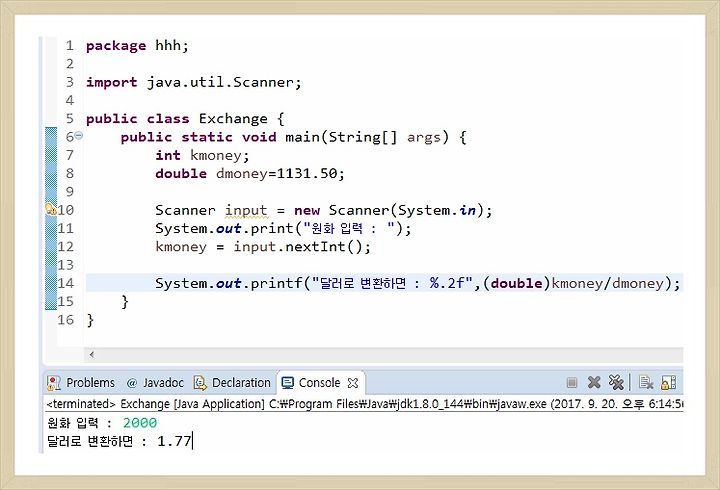Stop the program with the Terminate icon
This screenshot has width=720, height=490.
point(572,382)
